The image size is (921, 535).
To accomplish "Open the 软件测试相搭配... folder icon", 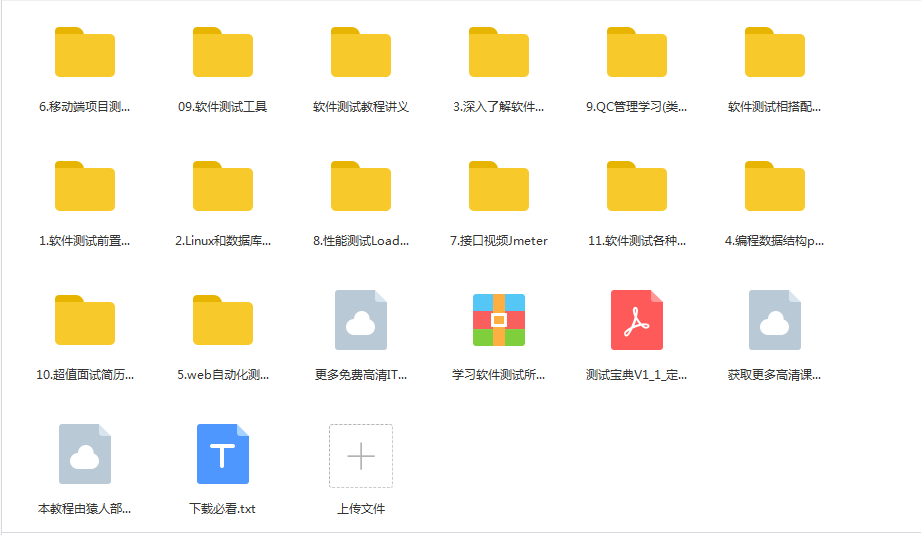I will pos(775,52).
